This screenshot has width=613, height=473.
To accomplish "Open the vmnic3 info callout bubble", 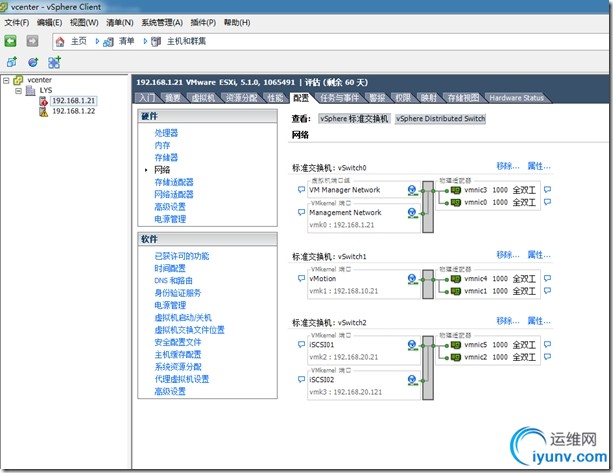I will point(548,190).
